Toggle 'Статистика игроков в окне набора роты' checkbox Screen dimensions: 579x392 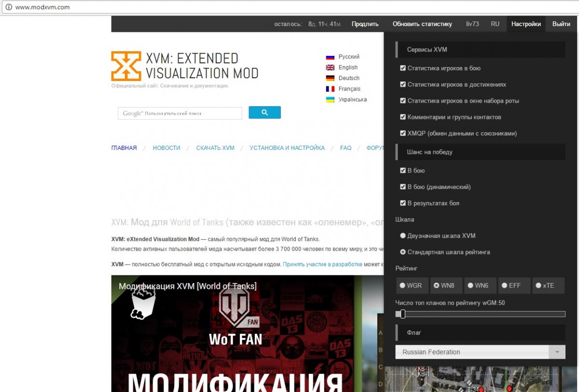[x=403, y=101]
